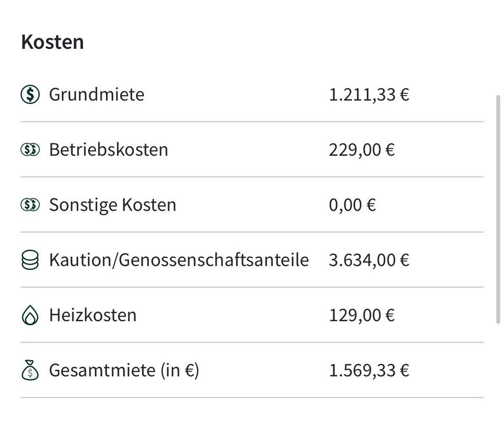Screen dimensions: 504x429
Task: Click the Betriebskosten label
Action: (x=108, y=150)
